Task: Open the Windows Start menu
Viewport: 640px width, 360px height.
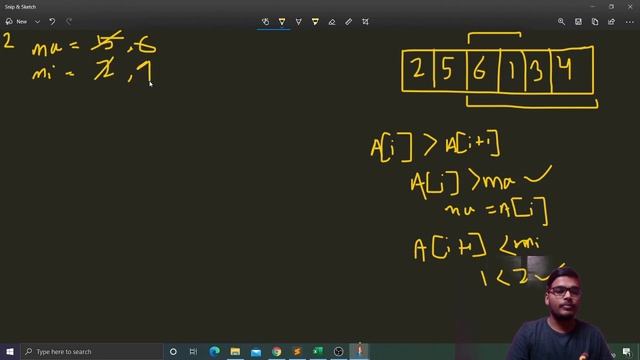Action: click(10, 351)
